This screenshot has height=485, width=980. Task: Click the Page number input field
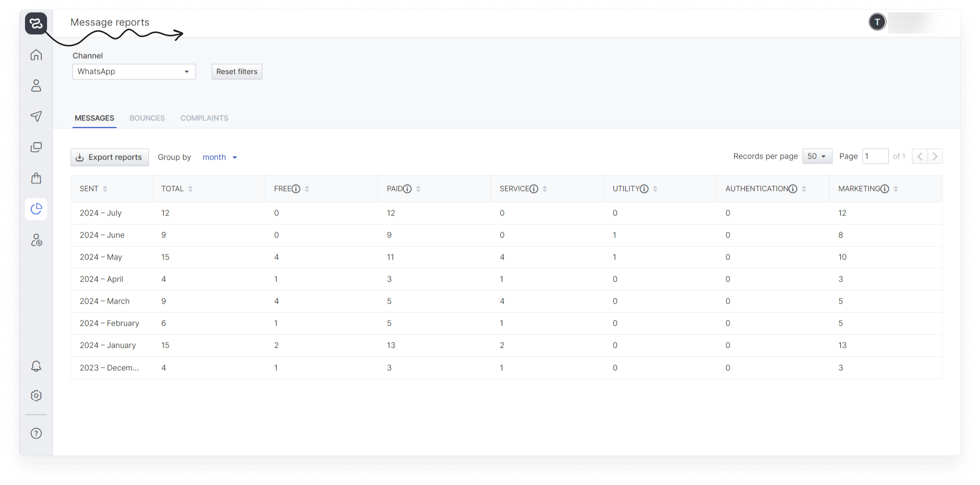click(x=875, y=156)
